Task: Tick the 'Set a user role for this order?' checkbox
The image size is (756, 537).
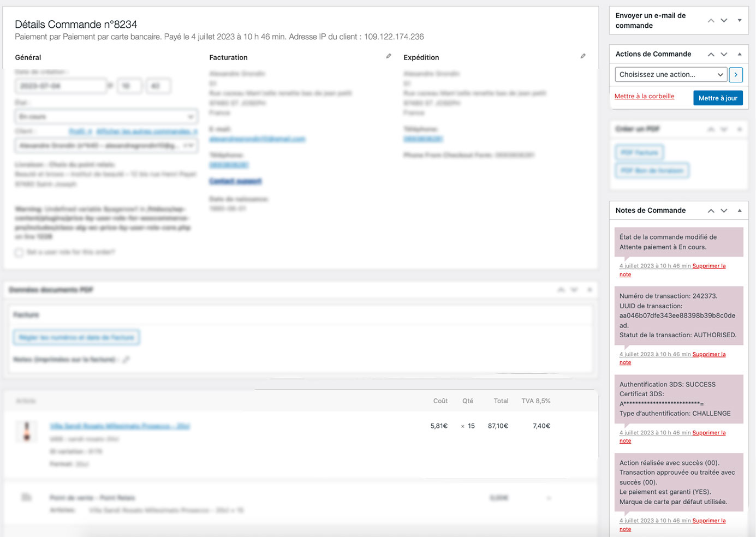Action: pos(19,253)
